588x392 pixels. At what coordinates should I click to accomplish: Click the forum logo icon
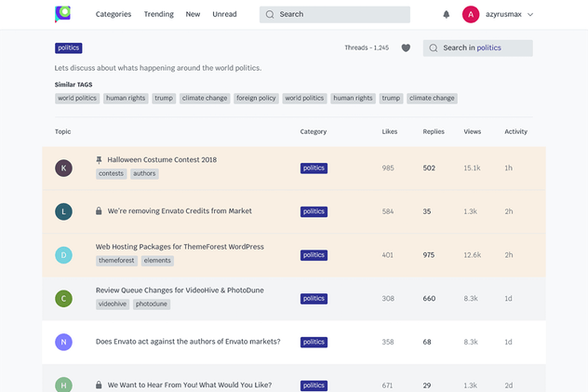point(62,14)
